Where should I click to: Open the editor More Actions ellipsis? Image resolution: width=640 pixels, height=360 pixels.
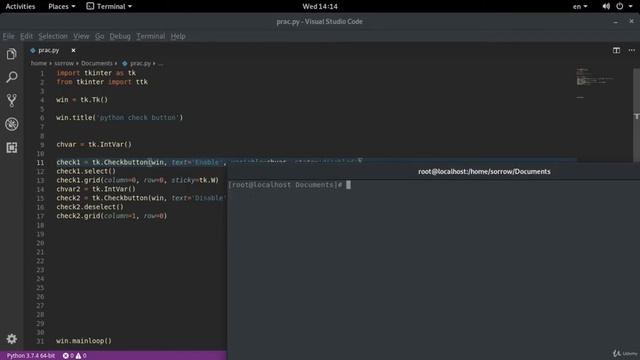[x=632, y=50]
